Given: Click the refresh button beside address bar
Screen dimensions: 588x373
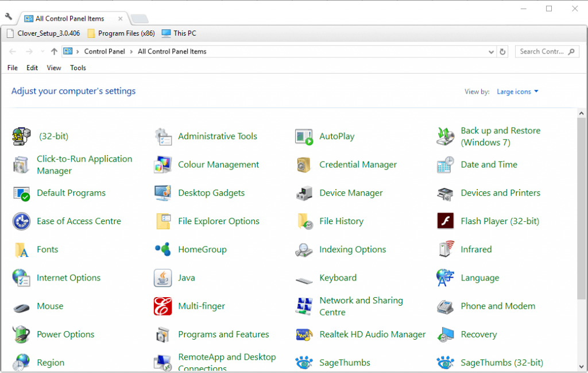Looking at the screenshot, I should click(503, 52).
